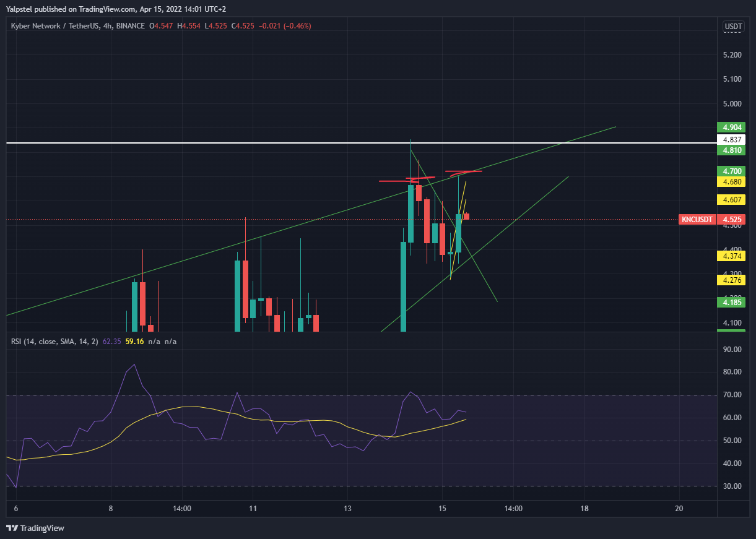
Task: Click the RSI (14, close, SMA, 14, 2) legend
Action: (54, 341)
